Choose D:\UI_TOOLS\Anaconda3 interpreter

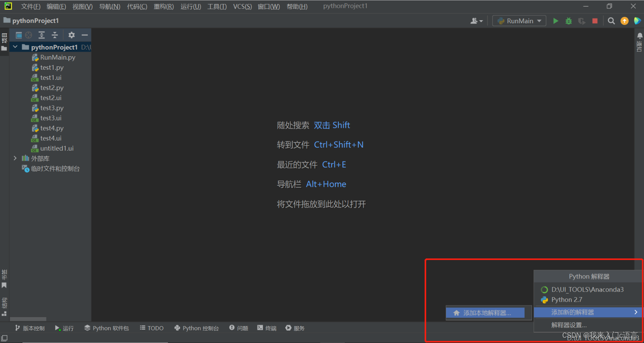point(587,289)
